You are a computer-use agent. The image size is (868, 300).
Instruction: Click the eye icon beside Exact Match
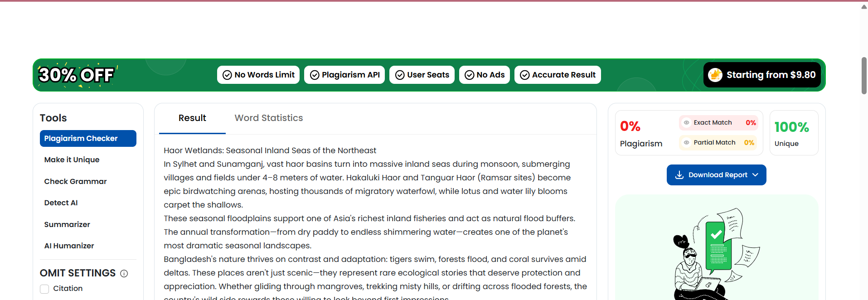[x=686, y=123]
